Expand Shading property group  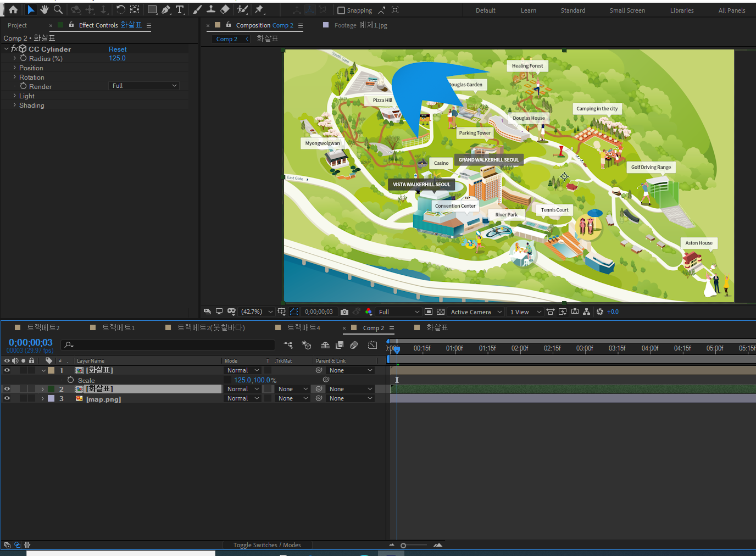[15, 105]
